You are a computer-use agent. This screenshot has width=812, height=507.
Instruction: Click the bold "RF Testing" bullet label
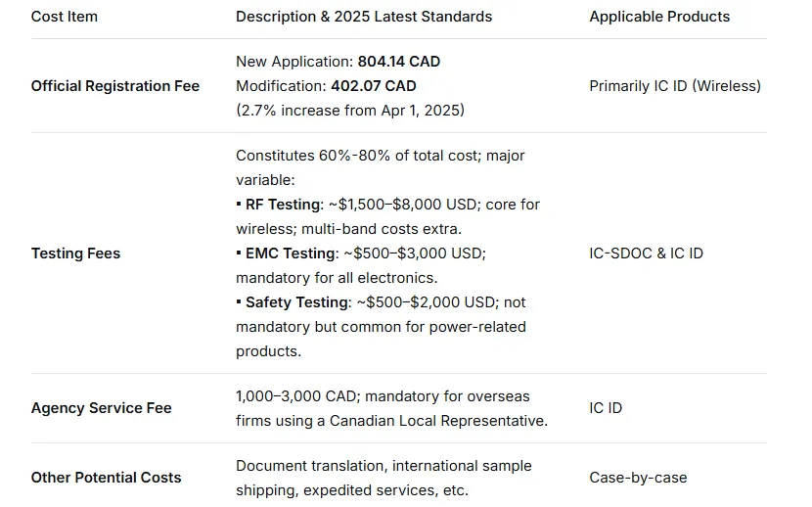(x=282, y=205)
